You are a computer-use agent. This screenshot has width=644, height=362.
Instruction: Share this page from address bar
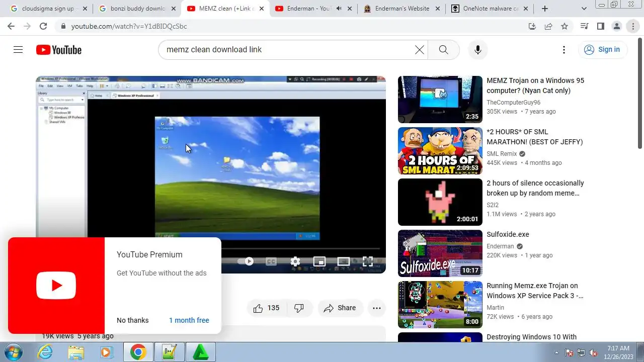coord(548,26)
